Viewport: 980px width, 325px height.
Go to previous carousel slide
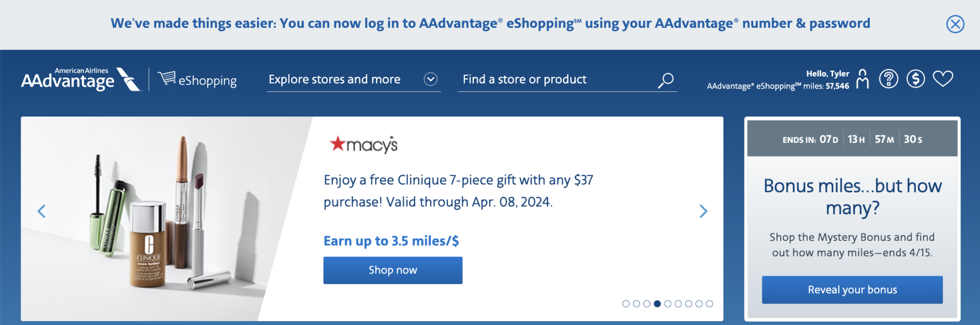click(42, 211)
